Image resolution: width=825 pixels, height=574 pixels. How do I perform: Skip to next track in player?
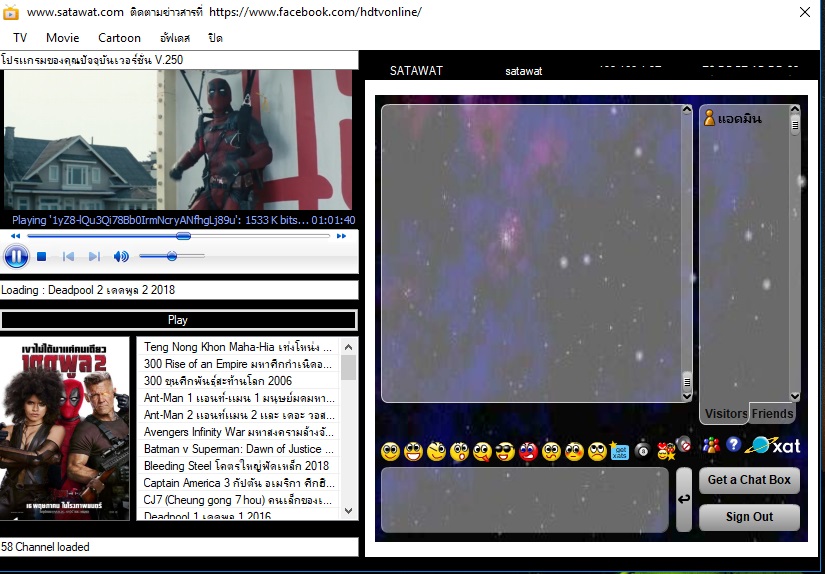click(94, 257)
